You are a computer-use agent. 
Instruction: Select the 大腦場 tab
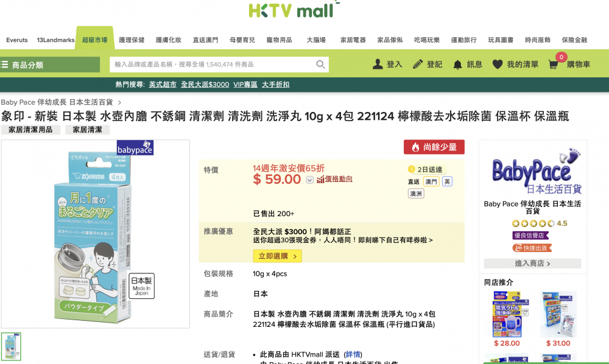click(316, 40)
